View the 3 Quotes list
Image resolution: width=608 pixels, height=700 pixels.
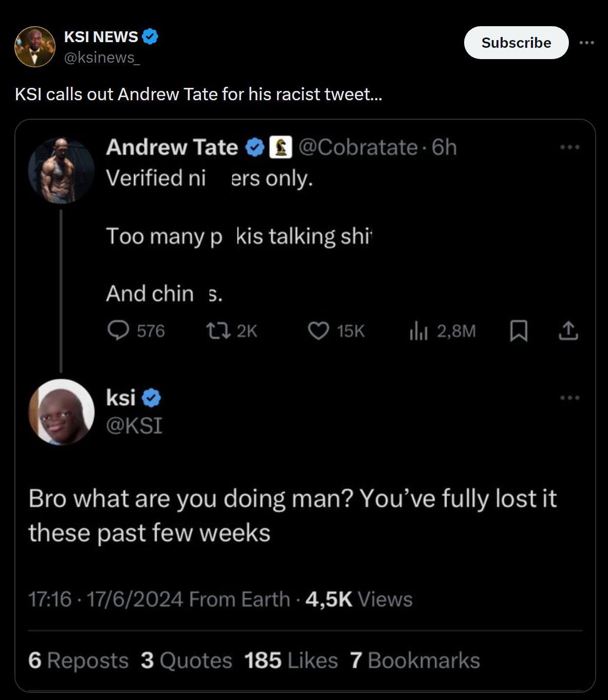(186, 660)
